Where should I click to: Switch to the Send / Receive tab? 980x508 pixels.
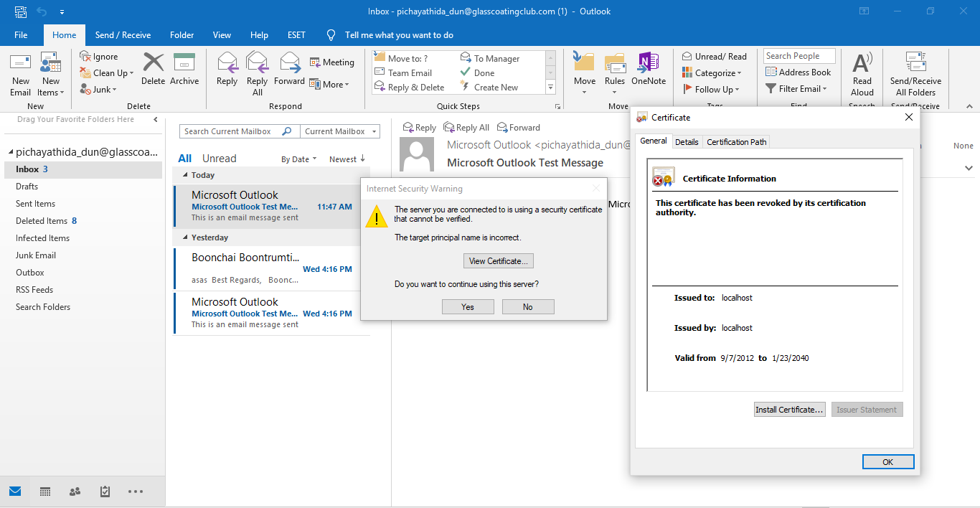(123, 35)
